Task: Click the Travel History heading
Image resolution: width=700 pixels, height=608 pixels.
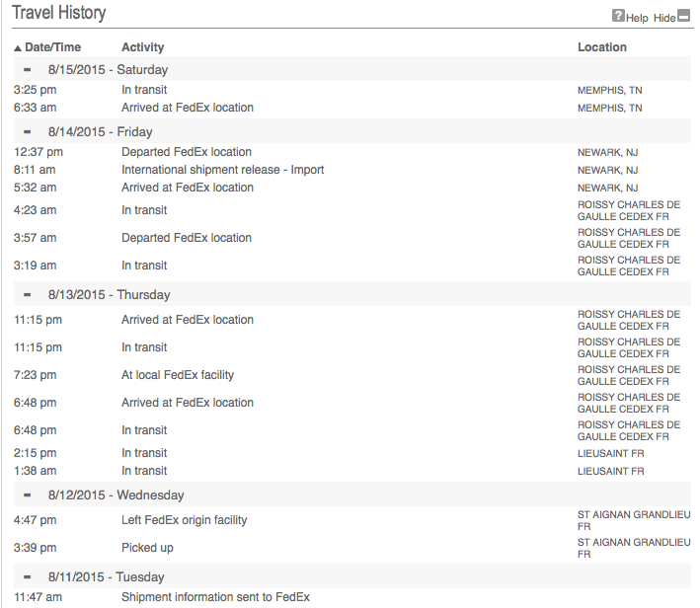Action: (58, 14)
